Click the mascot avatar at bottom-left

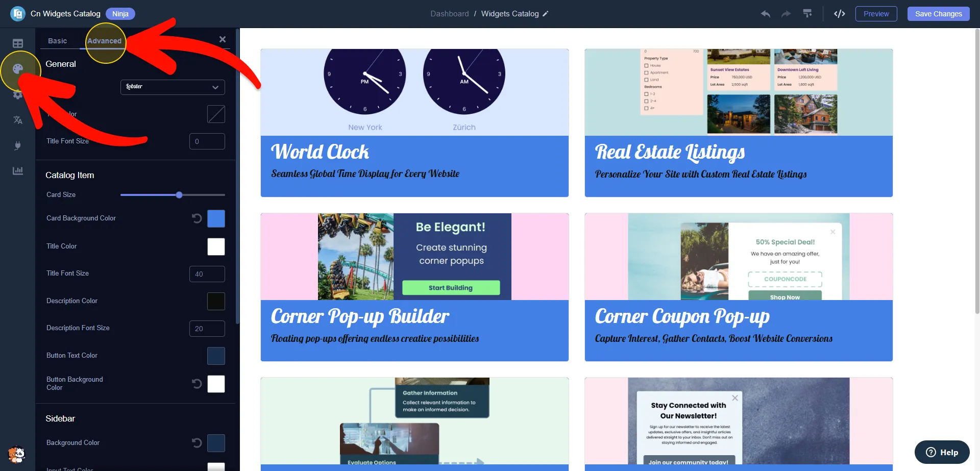tap(17, 454)
